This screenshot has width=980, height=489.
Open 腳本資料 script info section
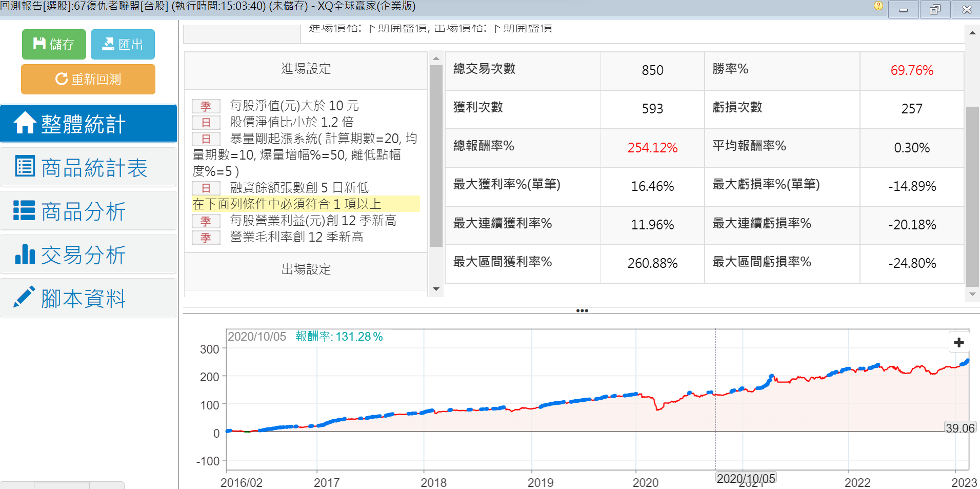point(89,299)
